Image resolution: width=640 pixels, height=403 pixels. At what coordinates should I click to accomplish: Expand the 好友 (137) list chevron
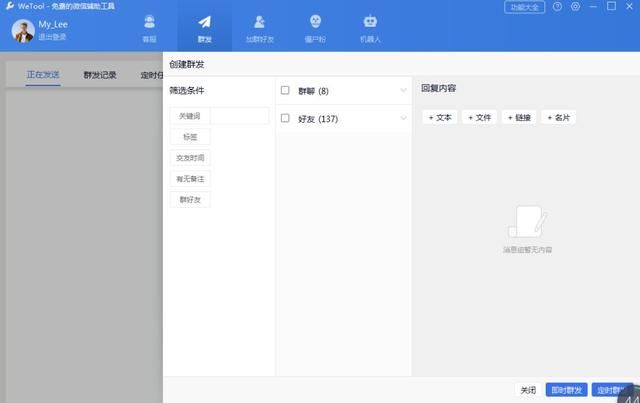click(403, 118)
